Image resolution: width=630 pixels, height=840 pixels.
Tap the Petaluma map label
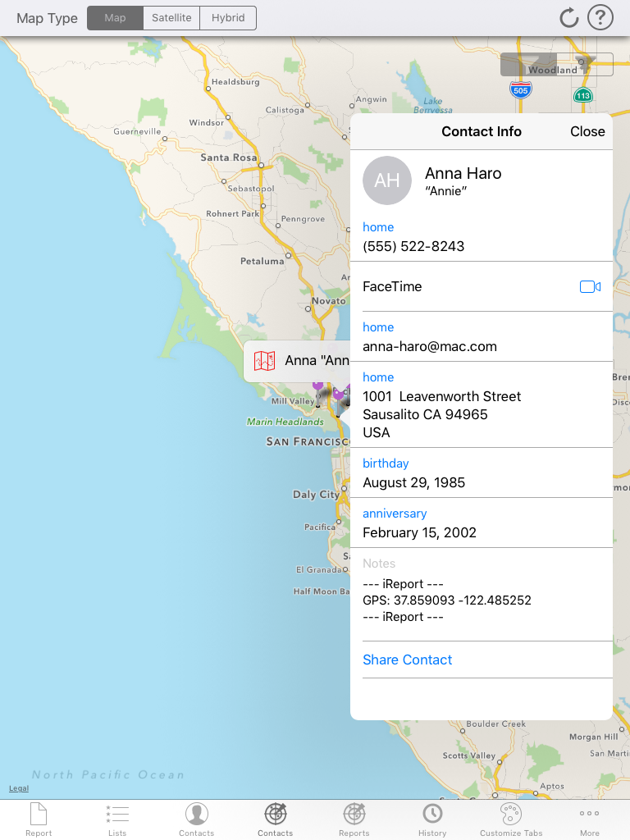coord(262,262)
